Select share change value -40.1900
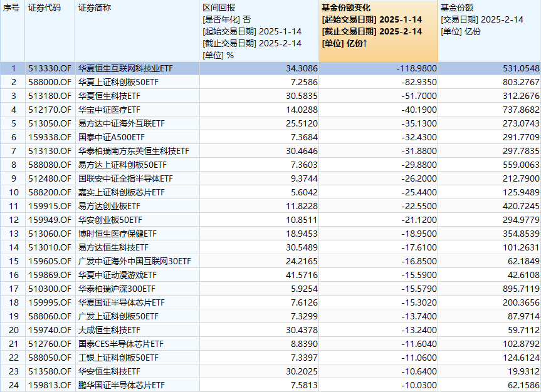This screenshot has height=392, width=541. pyautogui.click(x=378, y=110)
